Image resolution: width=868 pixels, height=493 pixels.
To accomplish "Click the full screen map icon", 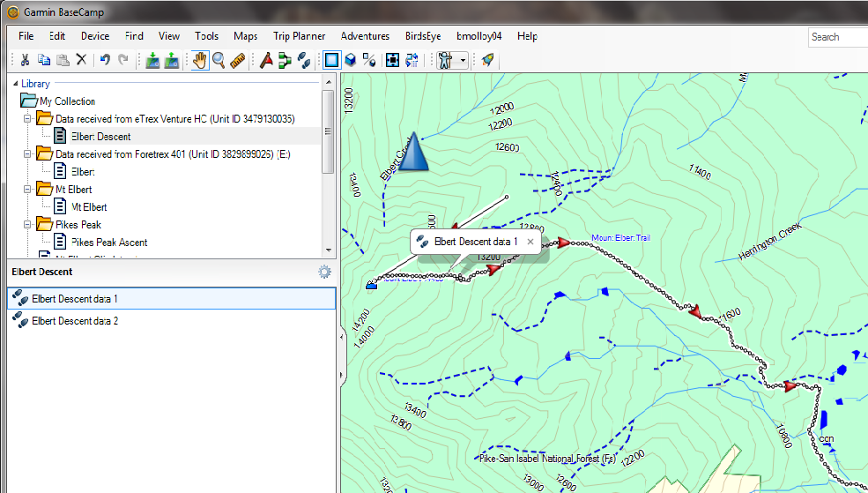I will point(392,60).
